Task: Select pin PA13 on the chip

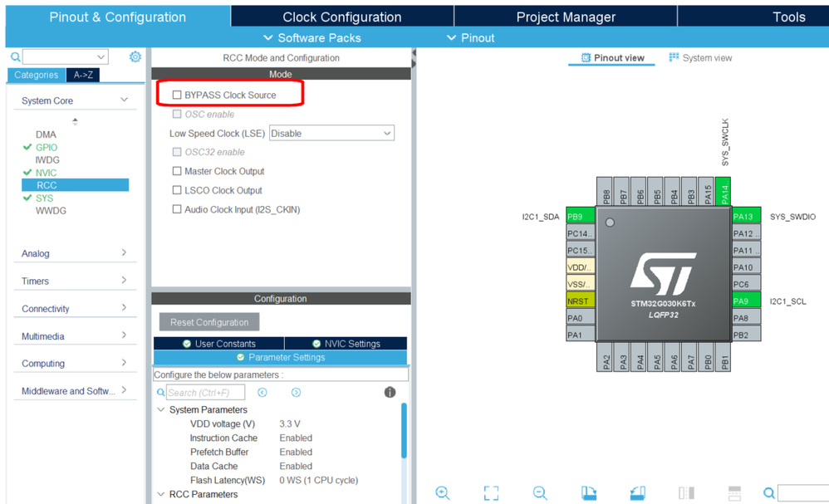Action: pyautogui.click(x=746, y=216)
